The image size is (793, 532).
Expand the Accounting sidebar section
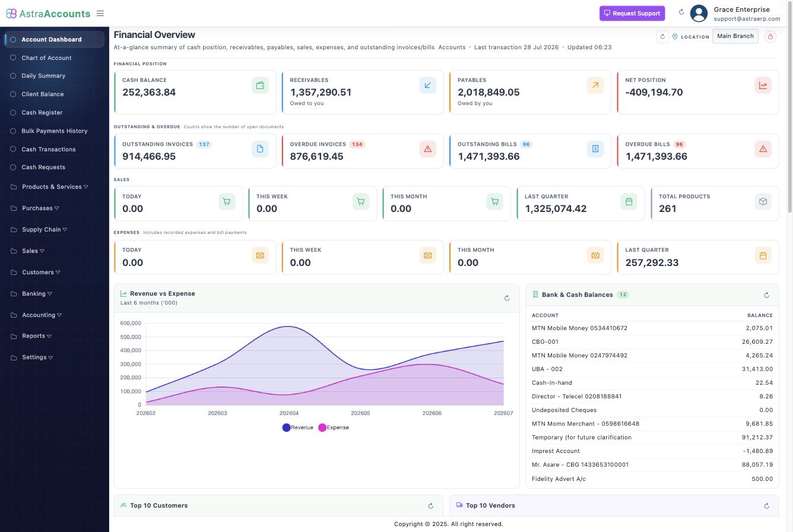[x=54, y=315]
